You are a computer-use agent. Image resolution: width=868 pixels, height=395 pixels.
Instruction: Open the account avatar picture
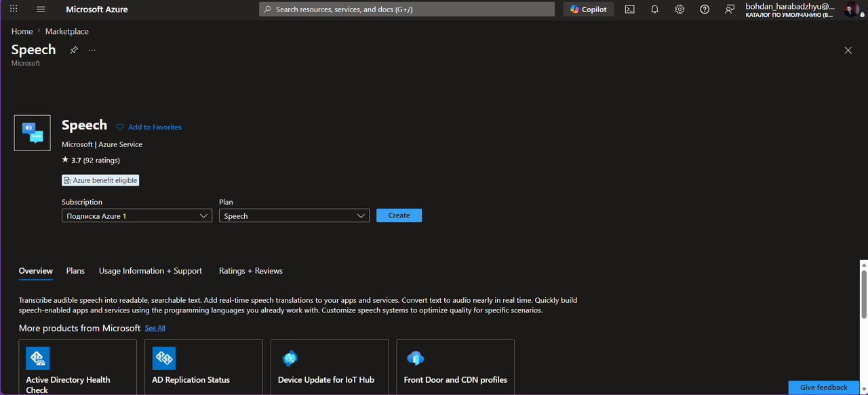[x=851, y=9]
